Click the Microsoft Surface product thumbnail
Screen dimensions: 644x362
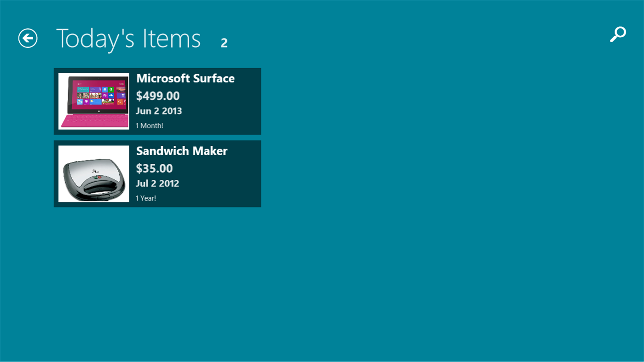coord(93,101)
